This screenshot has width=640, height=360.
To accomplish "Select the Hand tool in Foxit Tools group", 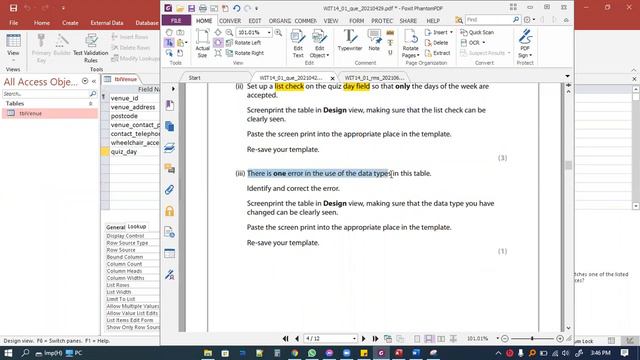I will point(169,32).
